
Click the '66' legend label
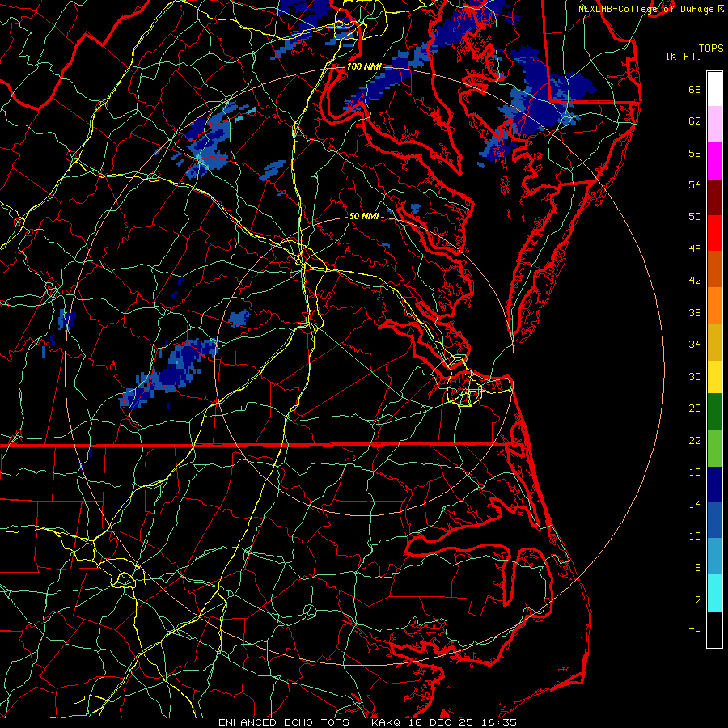[x=695, y=89]
